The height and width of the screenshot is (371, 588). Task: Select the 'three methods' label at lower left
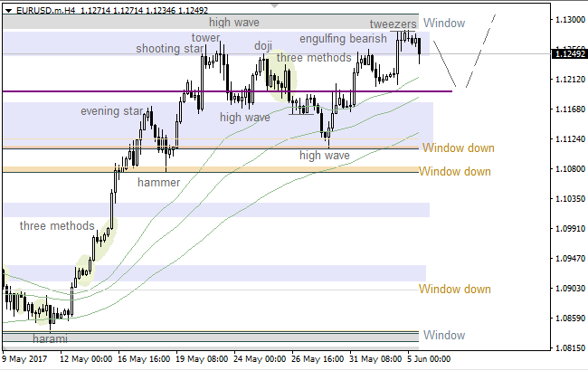click(56, 225)
